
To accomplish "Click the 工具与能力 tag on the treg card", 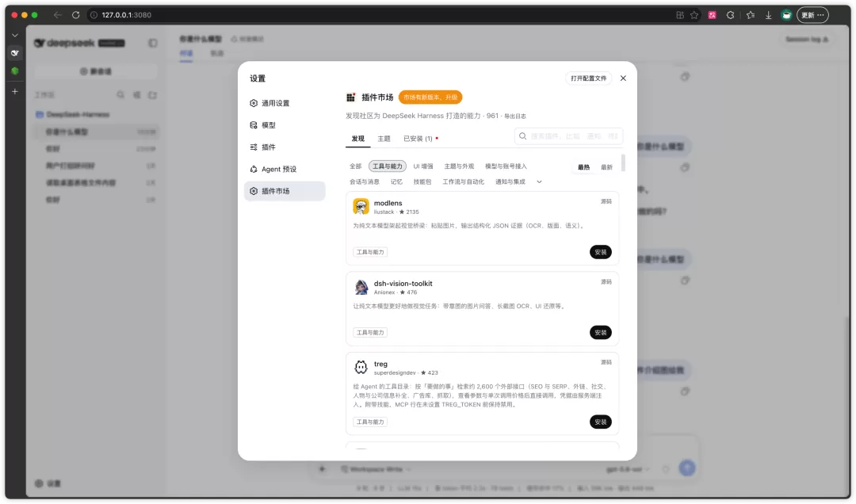I will (370, 422).
